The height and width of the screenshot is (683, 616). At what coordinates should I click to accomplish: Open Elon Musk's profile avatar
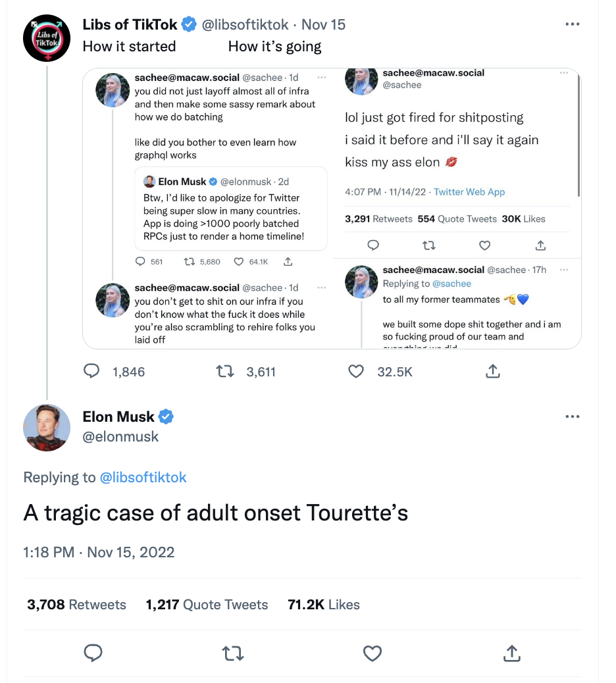tap(47, 428)
